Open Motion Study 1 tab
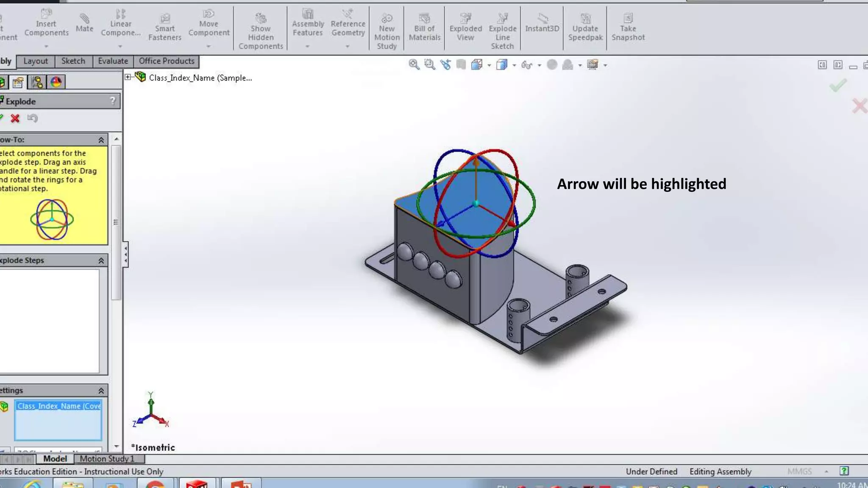868x488 pixels. point(107,458)
